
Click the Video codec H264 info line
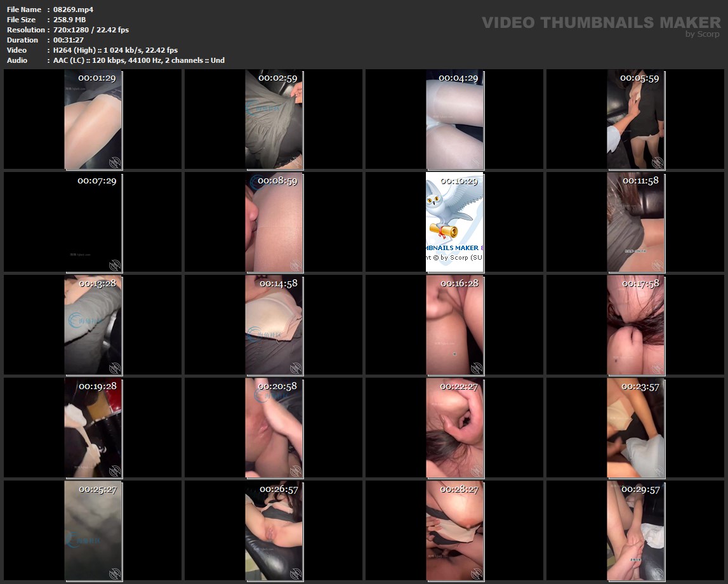116,50
